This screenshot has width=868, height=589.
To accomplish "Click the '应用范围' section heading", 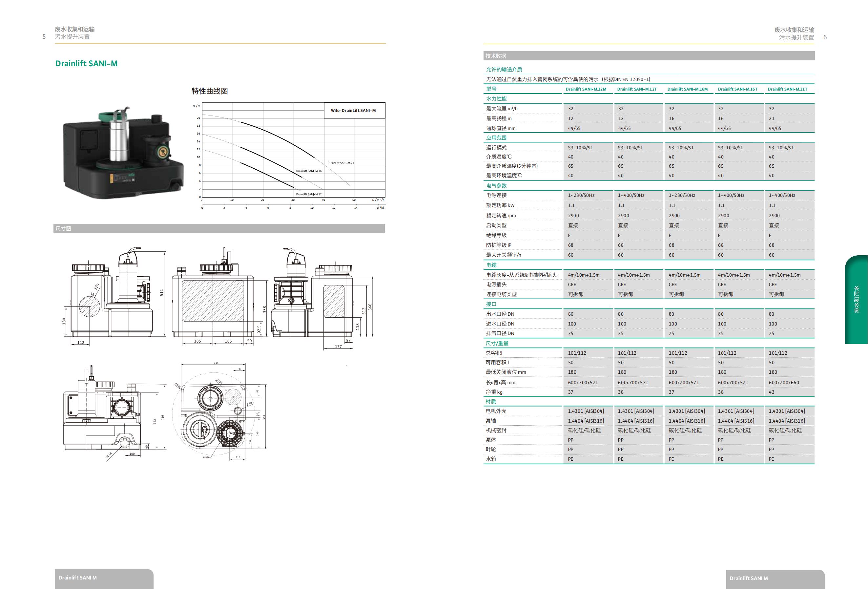I will pos(496,138).
